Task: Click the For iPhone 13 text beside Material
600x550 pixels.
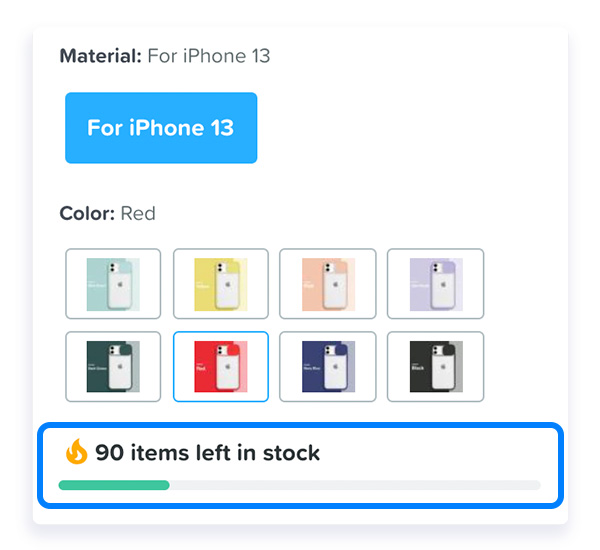Action: click(x=209, y=56)
